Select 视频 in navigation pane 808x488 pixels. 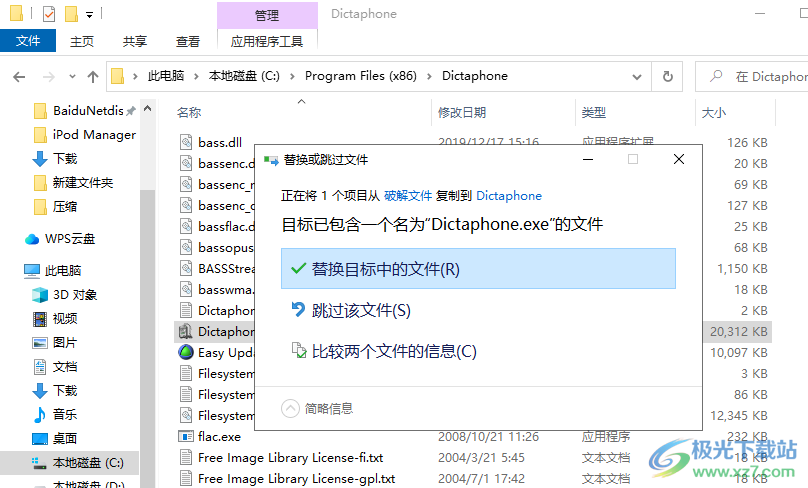56,318
